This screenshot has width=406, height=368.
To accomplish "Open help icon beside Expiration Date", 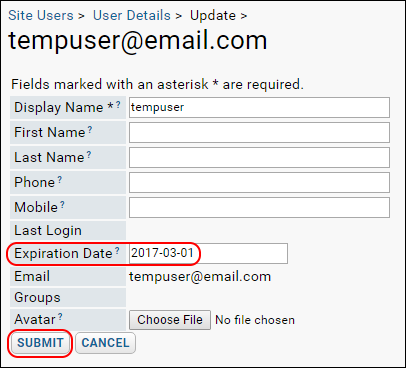I will pos(117,251).
